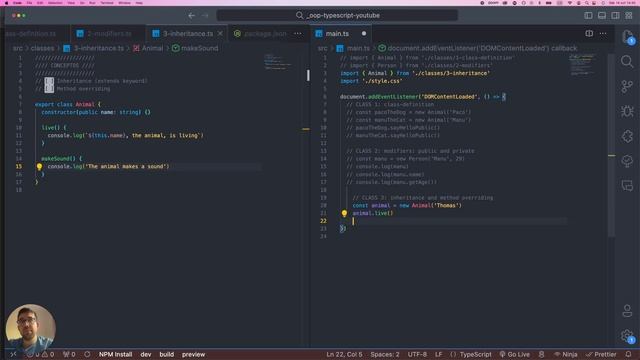Click the main.ts vertical scrollbar
The width and height of the screenshot is (640, 360).
click(x=611, y=145)
